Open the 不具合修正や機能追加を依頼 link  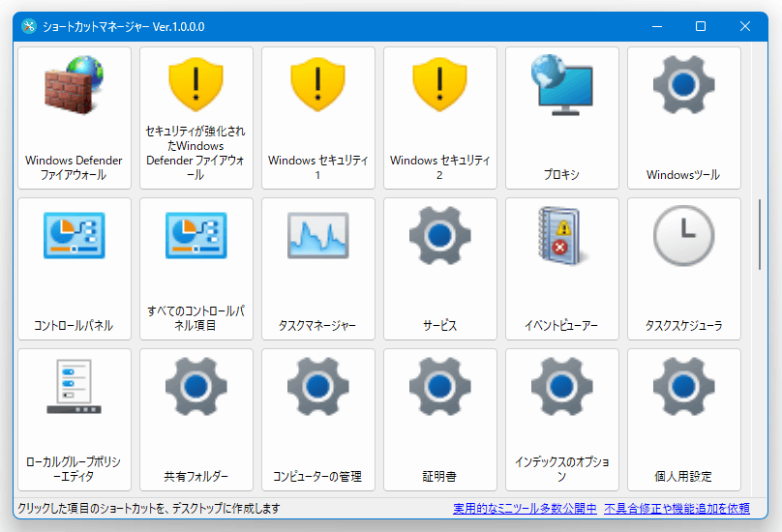677,508
